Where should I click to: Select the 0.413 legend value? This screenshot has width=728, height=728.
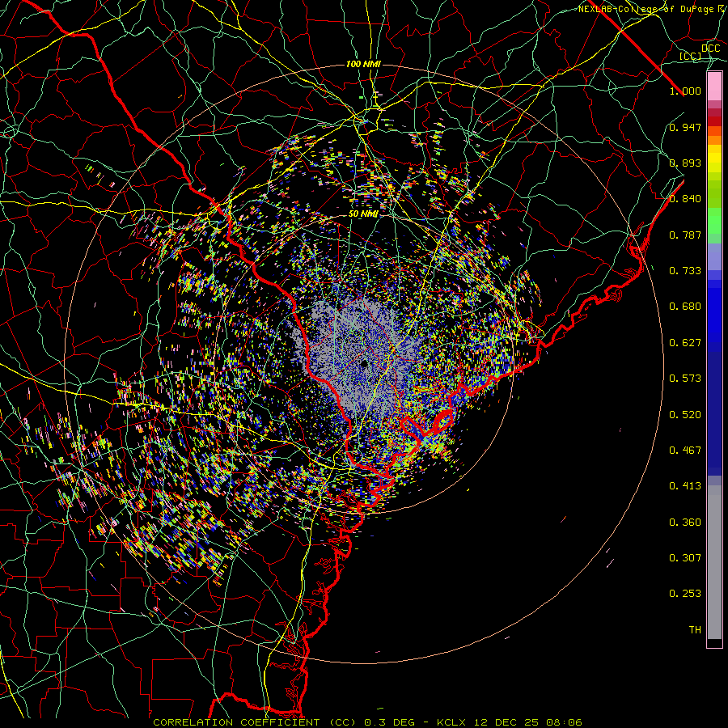click(x=685, y=486)
